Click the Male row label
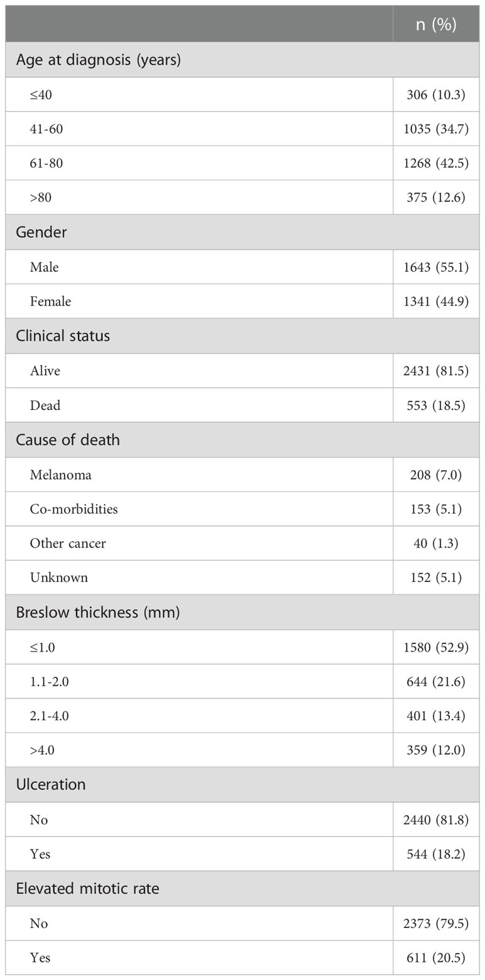Screen dimensions: 485x980 point(44,267)
